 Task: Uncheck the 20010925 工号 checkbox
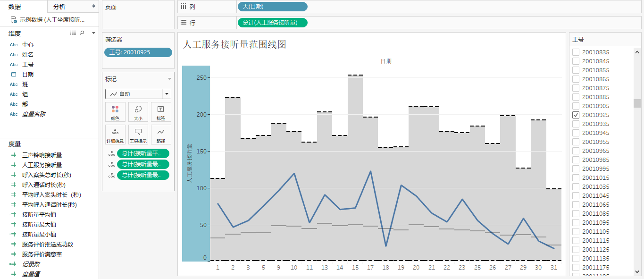[576, 115]
